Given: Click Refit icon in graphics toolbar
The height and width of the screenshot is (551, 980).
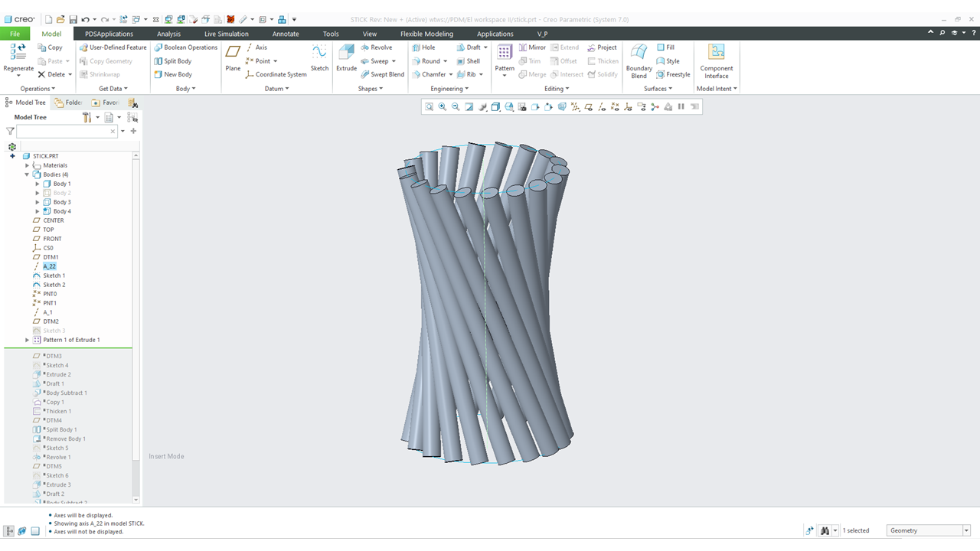Looking at the screenshot, I should pyautogui.click(x=430, y=107).
